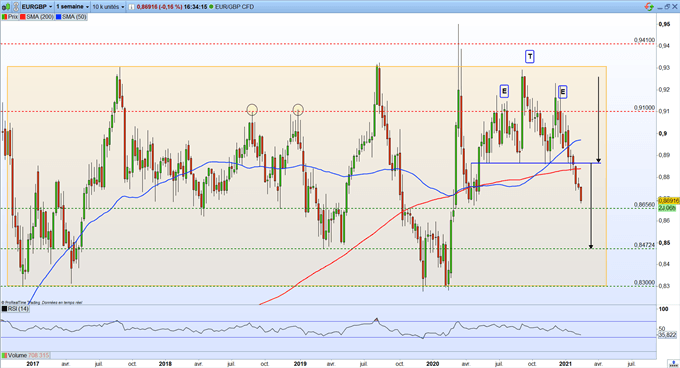Click the first circle marker on 0,91 line
This screenshot has height=368, width=680.
[x=252, y=110]
